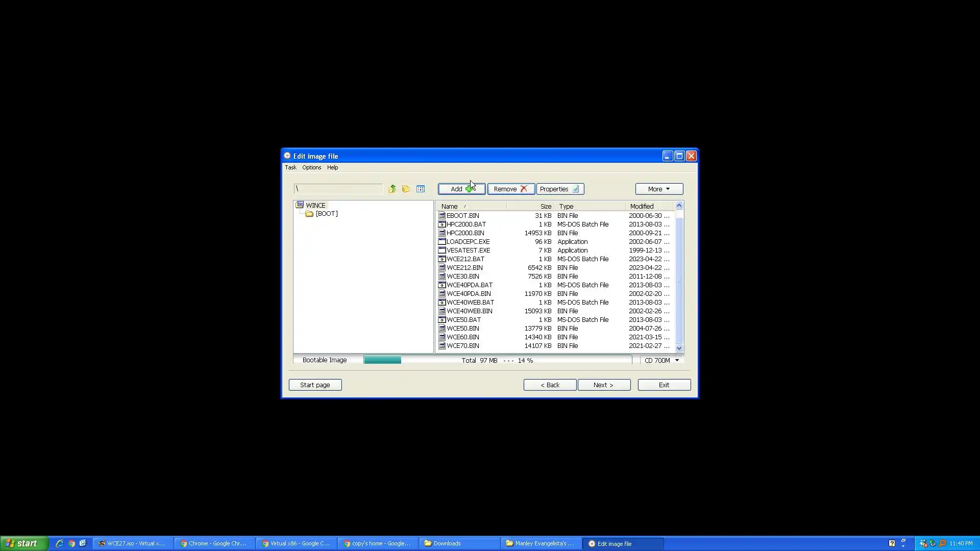The image size is (980, 551).
Task: Sort file list by Name column
Action: pyautogui.click(x=450, y=206)
